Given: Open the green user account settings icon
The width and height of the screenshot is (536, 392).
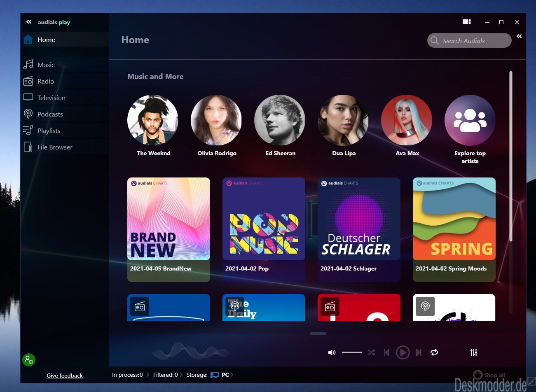Looking at the screenshot, I should pos(29,360).
